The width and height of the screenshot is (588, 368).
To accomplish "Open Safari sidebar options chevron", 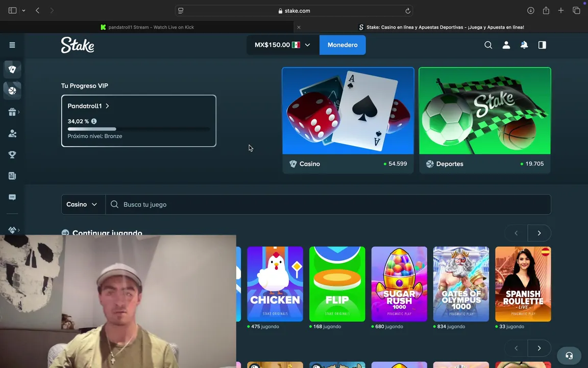I will tap(23, 11).
